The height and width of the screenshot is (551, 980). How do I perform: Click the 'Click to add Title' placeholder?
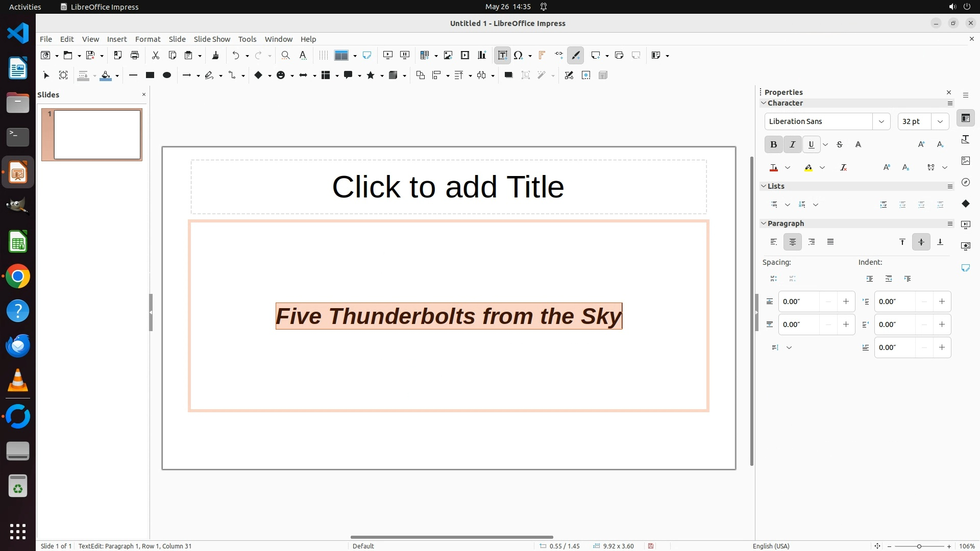(448, 187)
